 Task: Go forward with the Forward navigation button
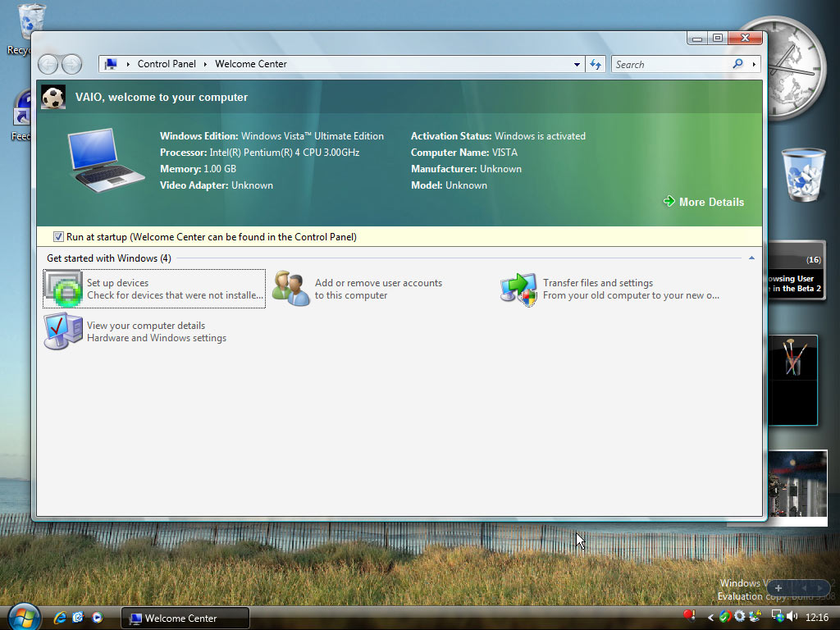tap(72, 64)
